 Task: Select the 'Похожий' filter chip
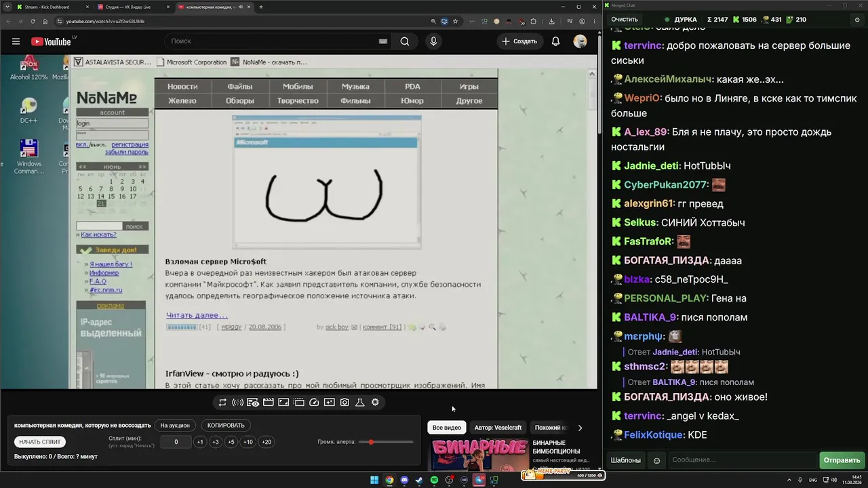pos(551,428)
